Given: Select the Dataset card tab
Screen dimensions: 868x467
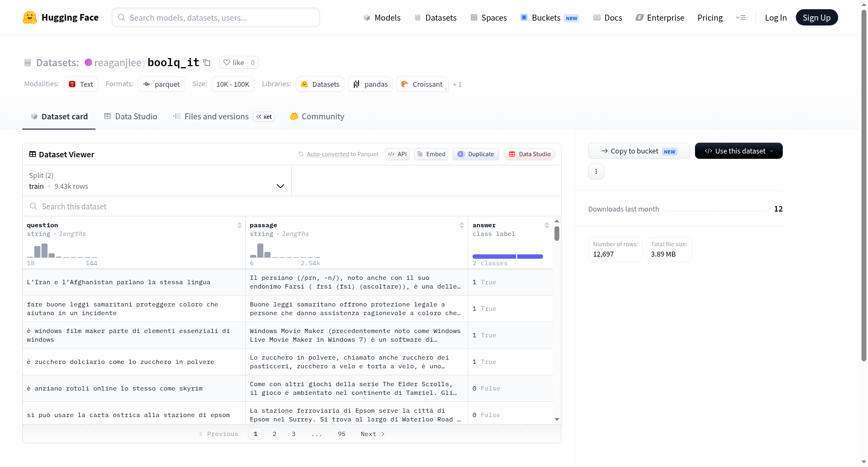Looking at the screenshot, I should (x=59, y=117).
